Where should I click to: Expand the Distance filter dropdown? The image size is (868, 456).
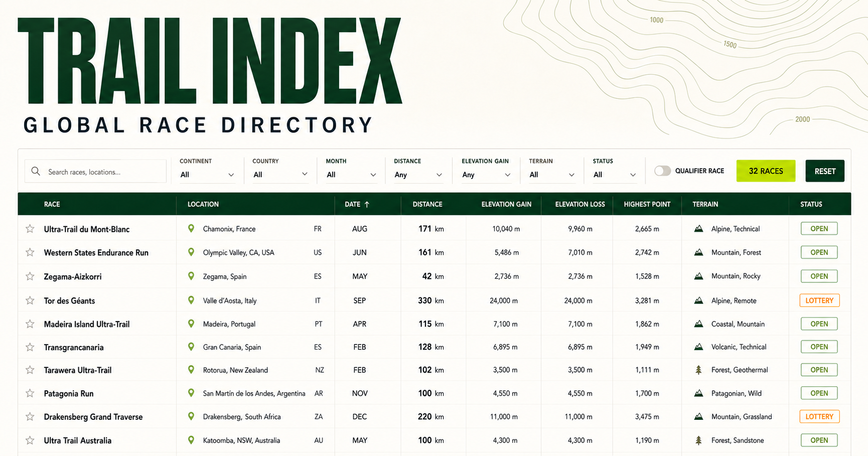(418, 175)
